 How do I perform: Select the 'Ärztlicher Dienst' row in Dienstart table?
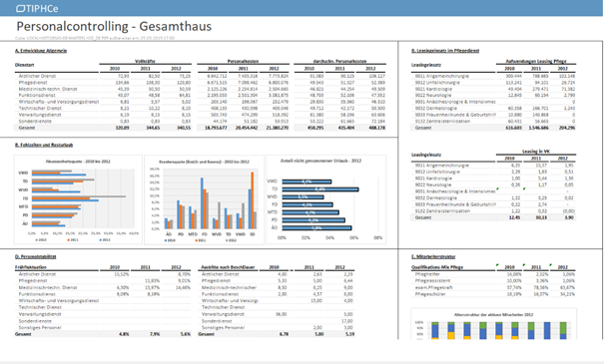pyautogui.click(x=200, y=76)
